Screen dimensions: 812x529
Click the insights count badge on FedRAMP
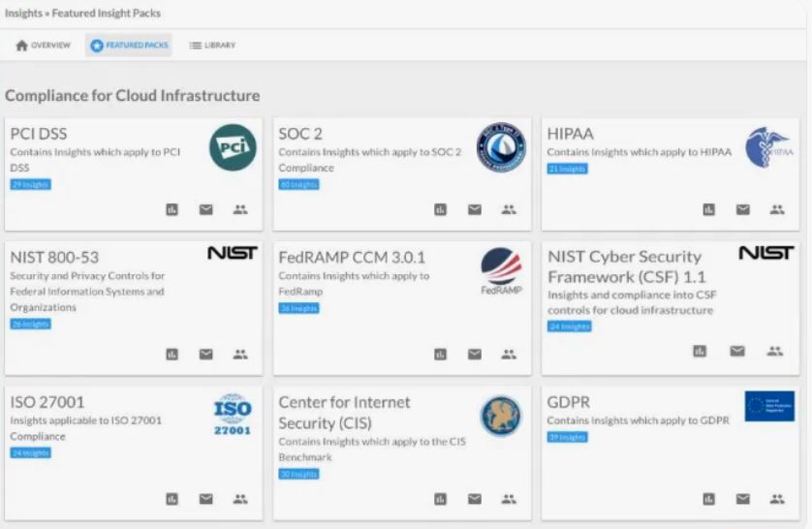298,308
